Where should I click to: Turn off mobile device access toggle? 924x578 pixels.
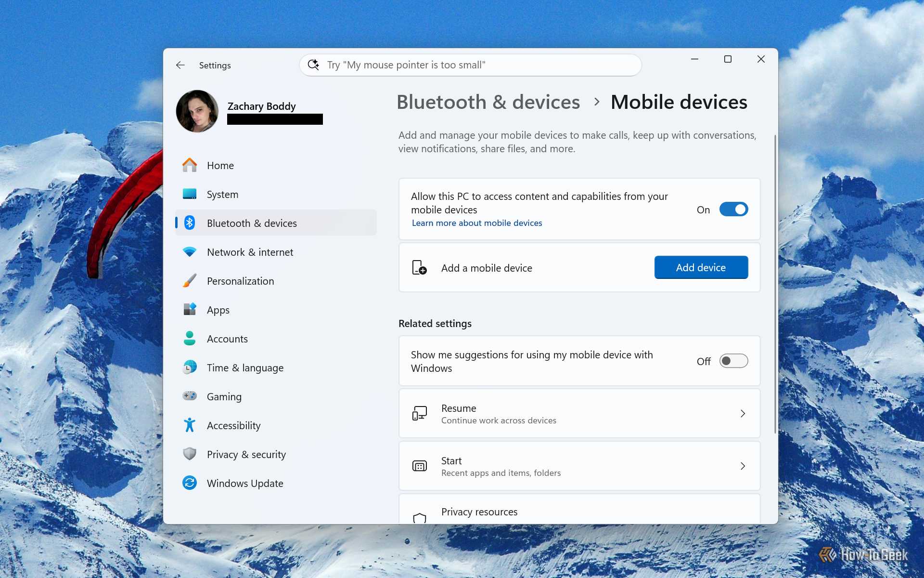tap(733, 209)
